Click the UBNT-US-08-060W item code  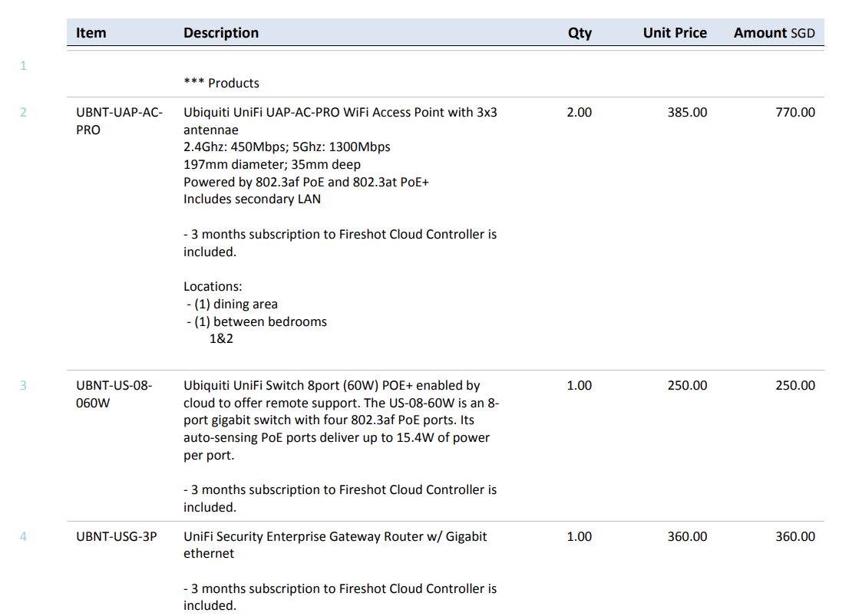[114, 394]
